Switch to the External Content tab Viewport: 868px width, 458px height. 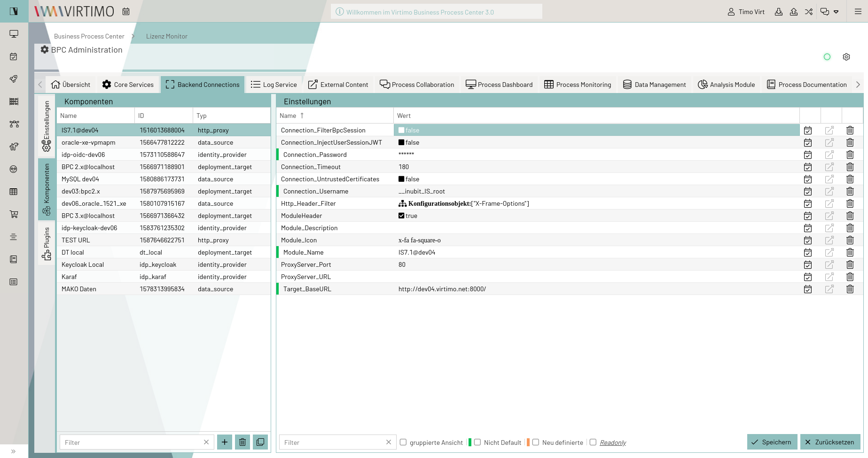(338, 85)
